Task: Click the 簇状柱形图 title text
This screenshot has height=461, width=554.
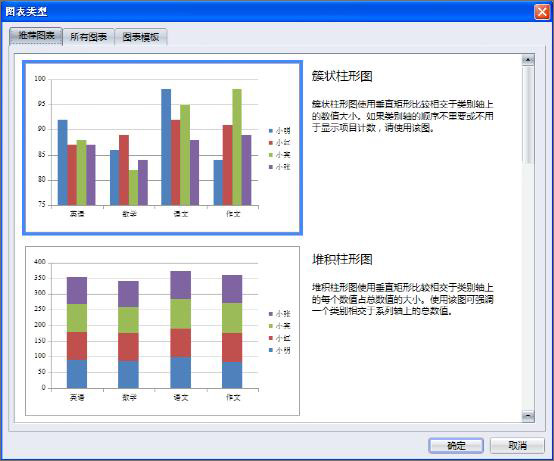Action: coord(342,76)
